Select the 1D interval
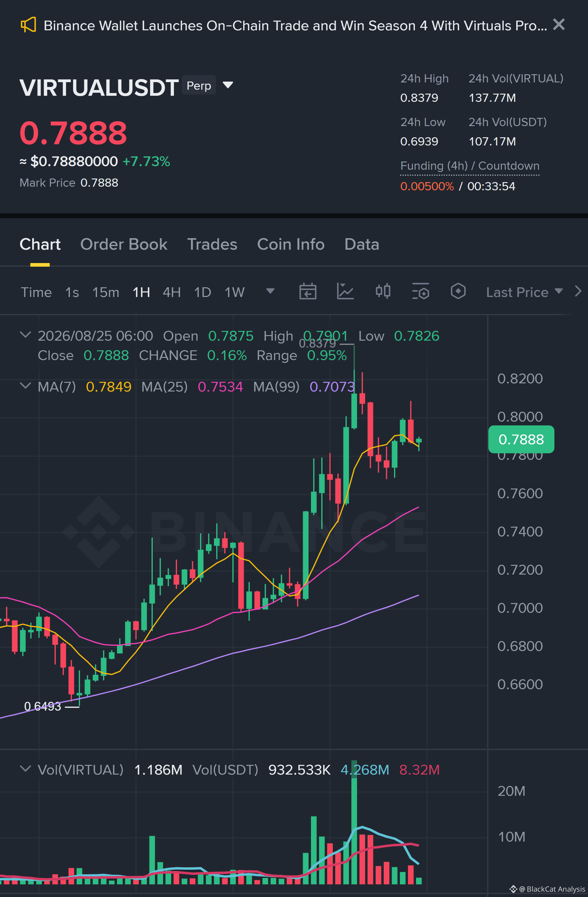This screenshot has width=588, height=897. (202, 292)
